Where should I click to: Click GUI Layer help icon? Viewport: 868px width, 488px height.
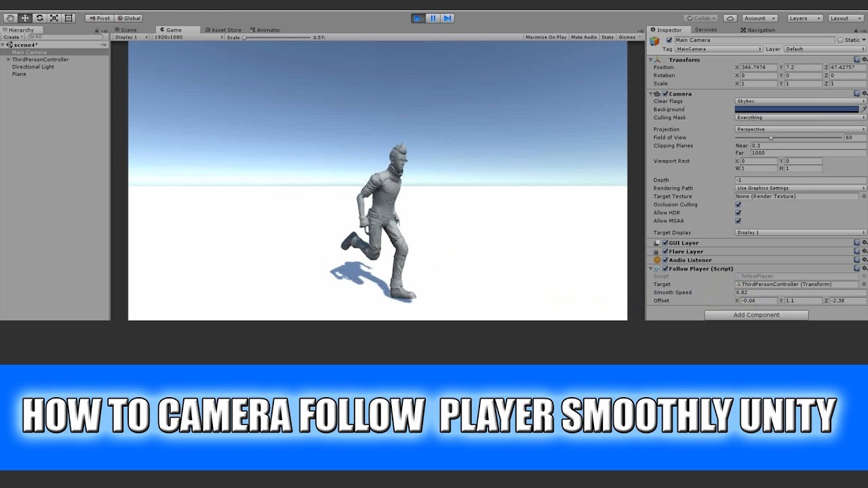point(857,243)
